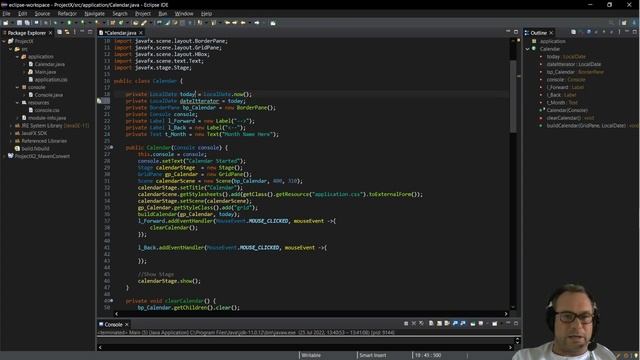Close the Outline view tab
Viewport: 640px width, 360px height.
pos(551,33)
